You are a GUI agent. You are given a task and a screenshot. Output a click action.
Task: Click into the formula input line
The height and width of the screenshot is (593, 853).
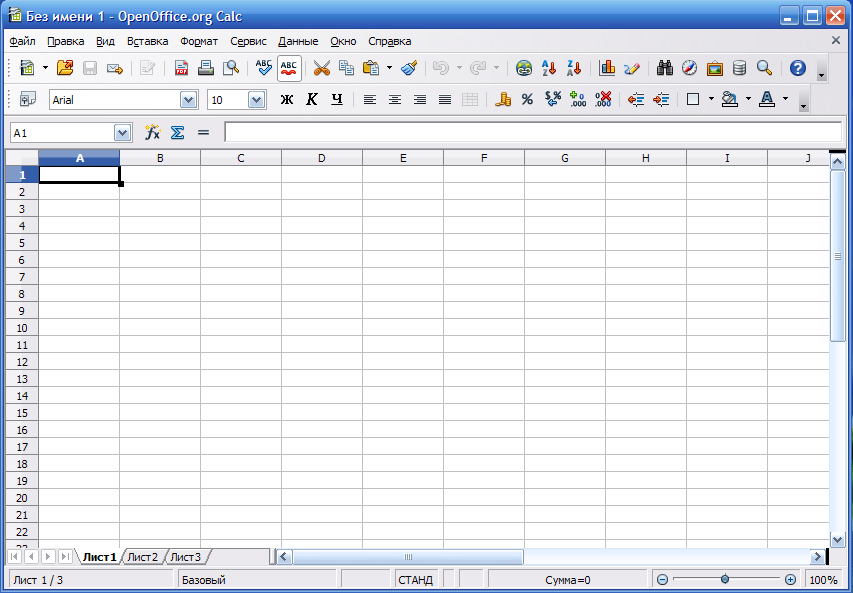pos(532,132)
